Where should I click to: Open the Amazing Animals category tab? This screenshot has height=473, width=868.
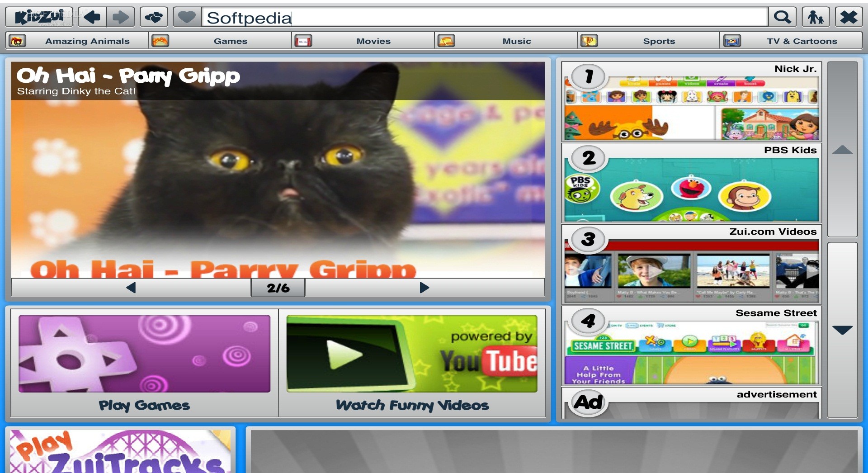pyautogui.click(x=77, y=41)
